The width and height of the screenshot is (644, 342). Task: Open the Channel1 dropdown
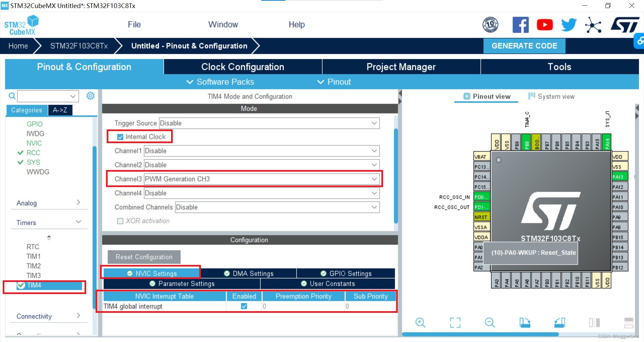pos(262,151)
